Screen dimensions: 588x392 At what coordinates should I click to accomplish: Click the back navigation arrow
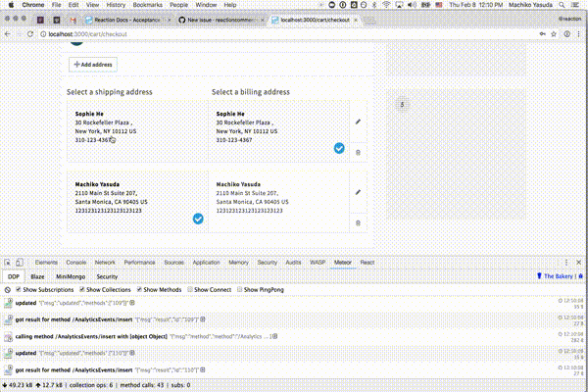8,34
